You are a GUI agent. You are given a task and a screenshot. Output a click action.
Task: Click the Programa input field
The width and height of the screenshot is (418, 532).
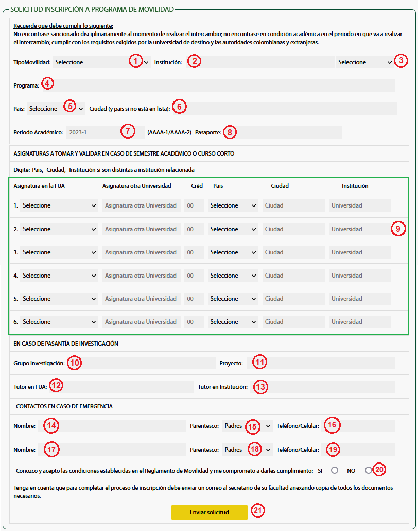218,85
